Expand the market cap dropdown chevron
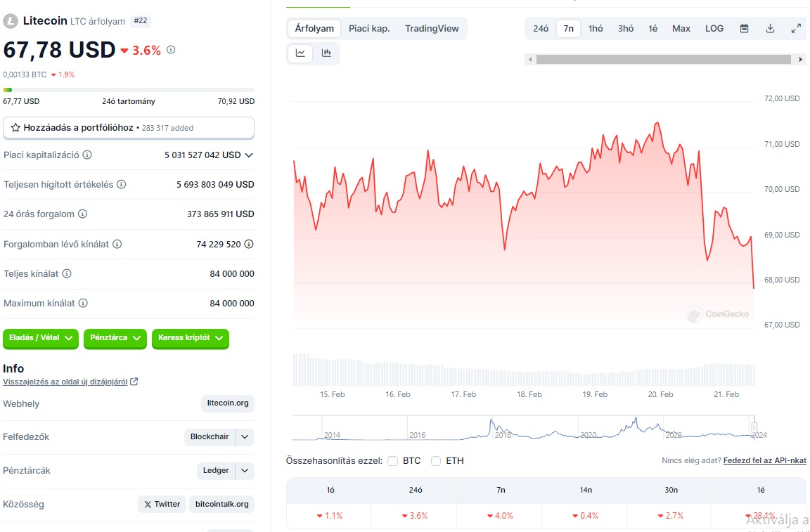The image size is (810, 532). pos(249,155)
